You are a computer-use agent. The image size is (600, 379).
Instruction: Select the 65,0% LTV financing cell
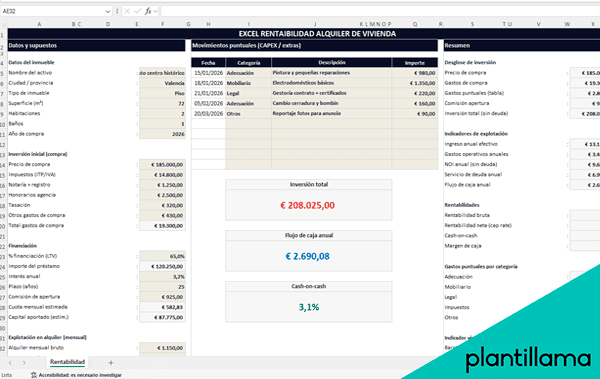162,256
